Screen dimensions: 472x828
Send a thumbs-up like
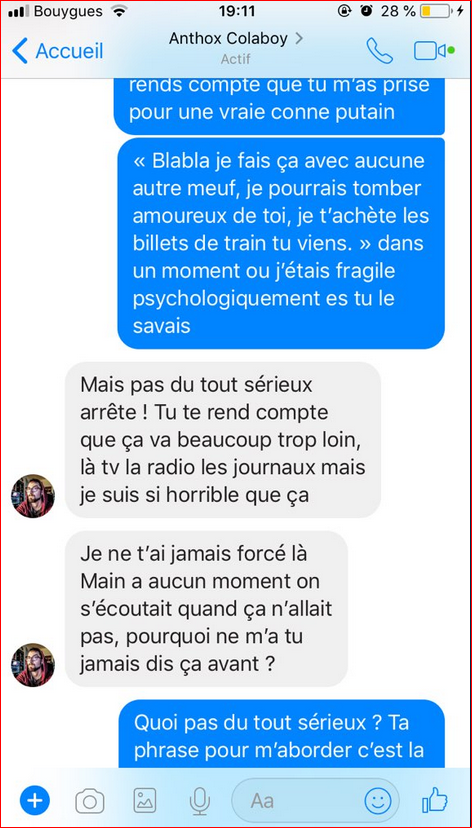coord(434,800)
